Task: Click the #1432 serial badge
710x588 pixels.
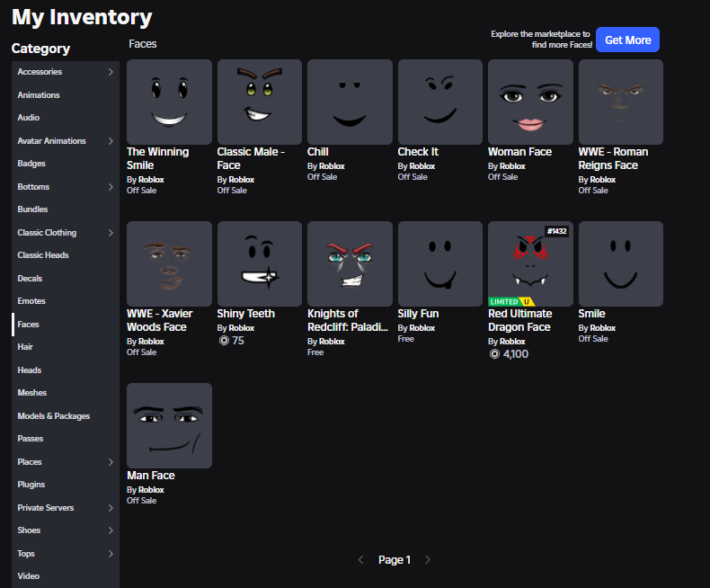Action: [x=556, y=231]
